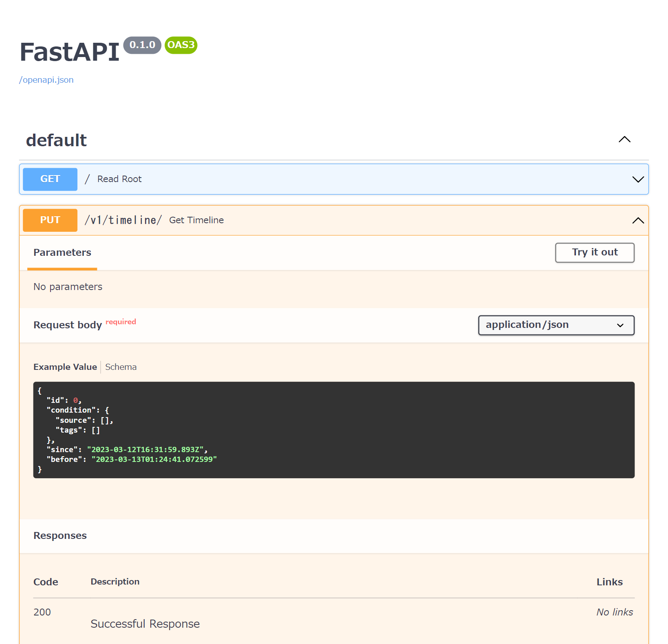The image size is (668, 644).
Task: Select the Example Value tab
Action: (x=65, y=367)
